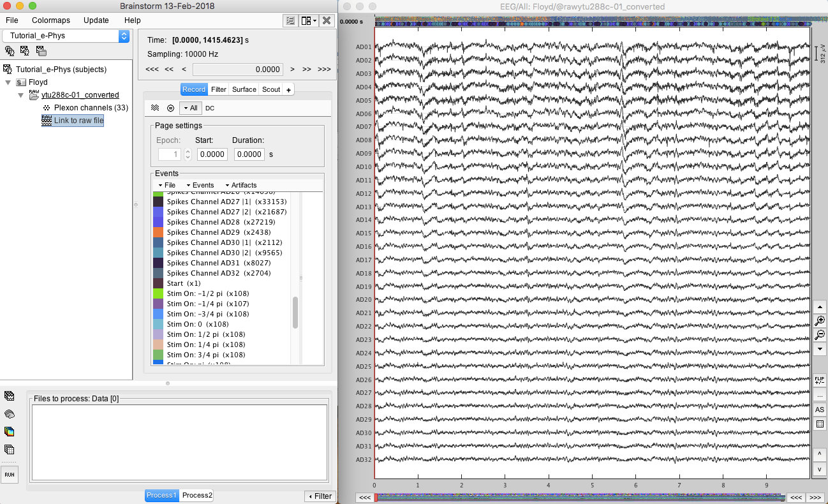The image size is (828, 504).
Task: Open the Tutorial_e-Phys protocol dropdown
Action: [x=66, y=36]
